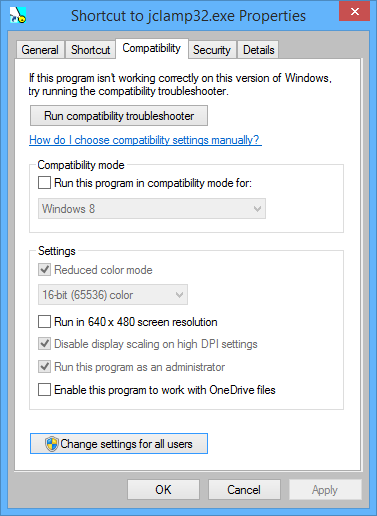Click Run compatibility troubleshooter button
This screenshot has width=377, height=516.
(119, 116)
